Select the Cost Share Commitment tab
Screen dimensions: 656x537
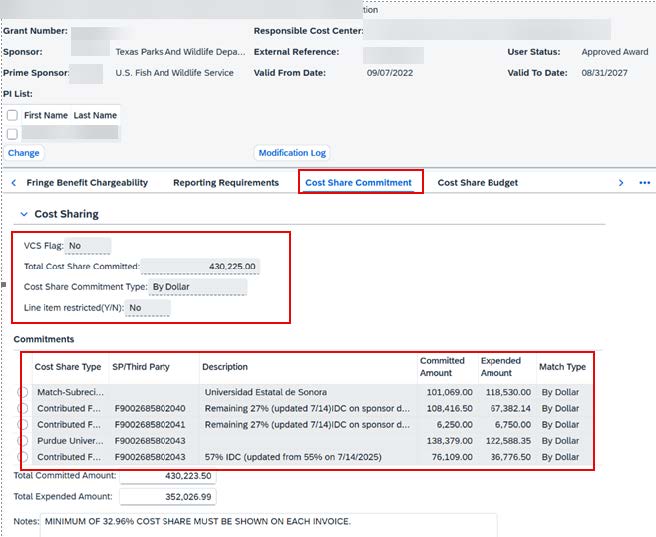click(359, 183)
